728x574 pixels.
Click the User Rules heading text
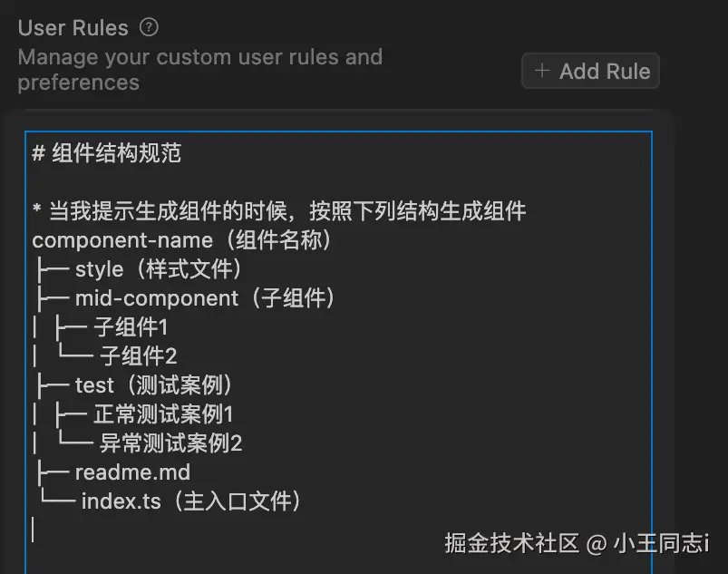[x=73, y=28]
